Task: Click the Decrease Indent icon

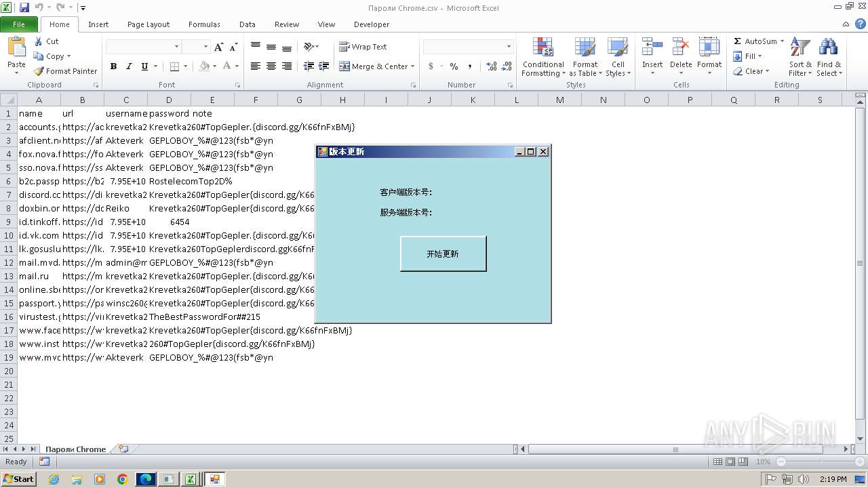Action: click(x=309, y=66)
